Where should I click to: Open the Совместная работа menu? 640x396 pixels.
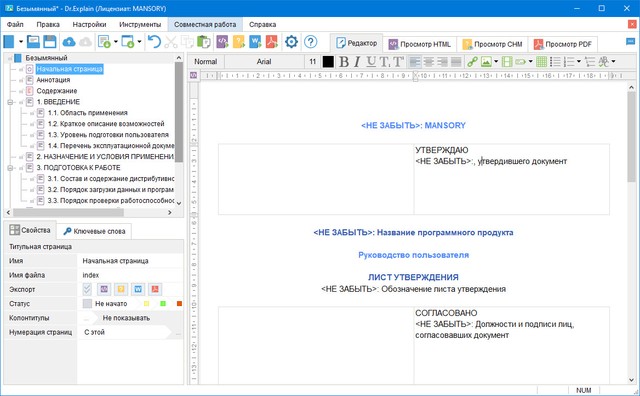(205, 24)
